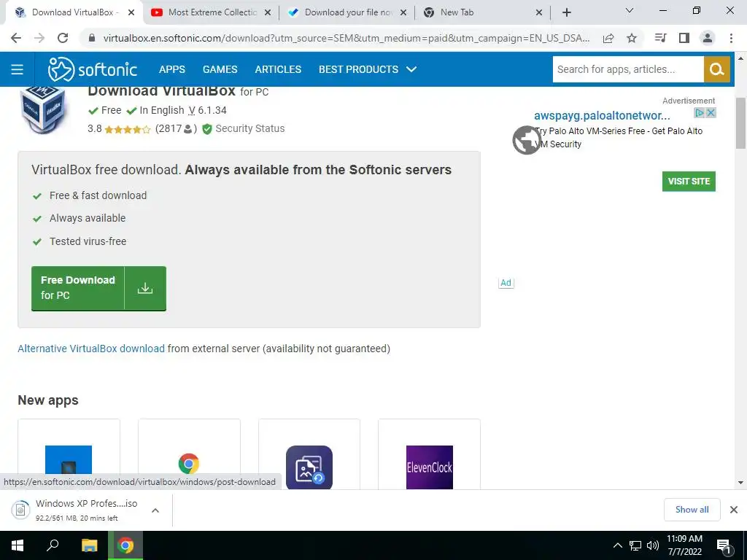Focus the Softonic search input field

[627, 69]
